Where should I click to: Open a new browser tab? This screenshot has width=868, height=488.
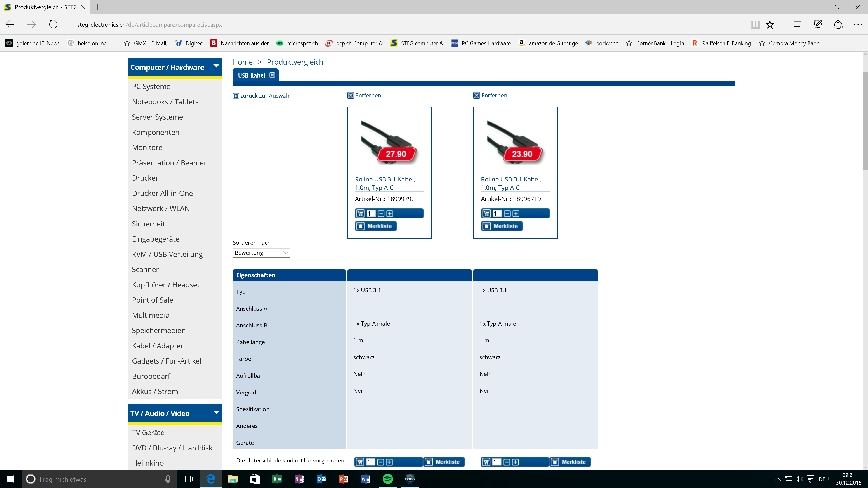[98, 7]
